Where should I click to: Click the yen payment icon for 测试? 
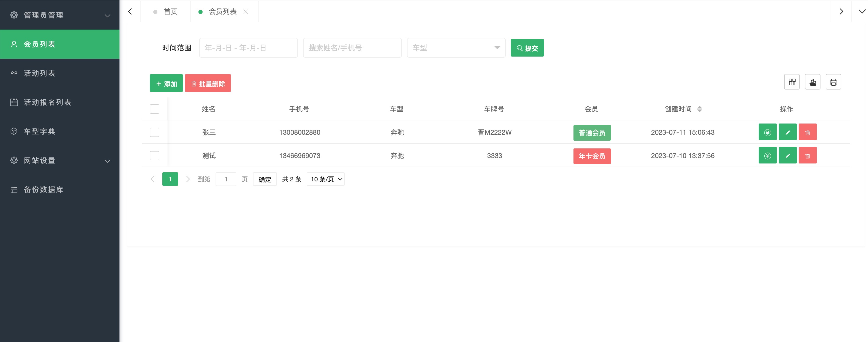(x=767, y=155)
